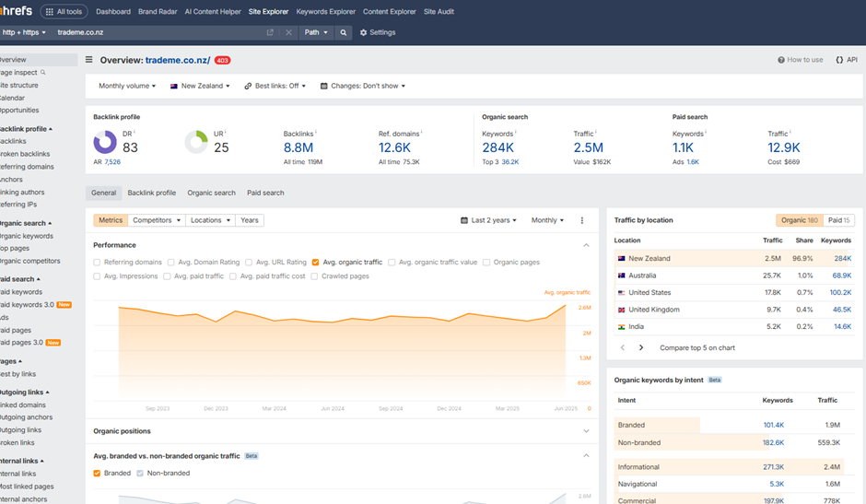Click the United Kingdom flag in location table
The image size is (866, 504).
click(621, 310)
